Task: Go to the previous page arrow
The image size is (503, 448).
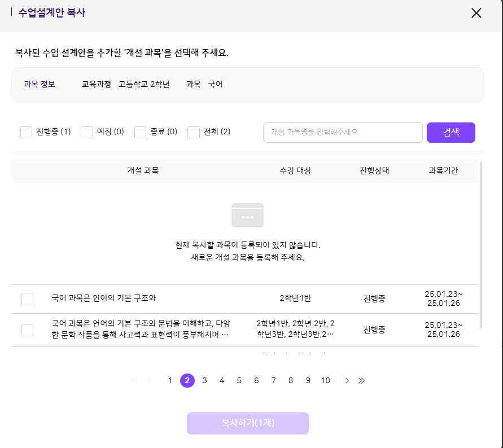Action: 149,381
